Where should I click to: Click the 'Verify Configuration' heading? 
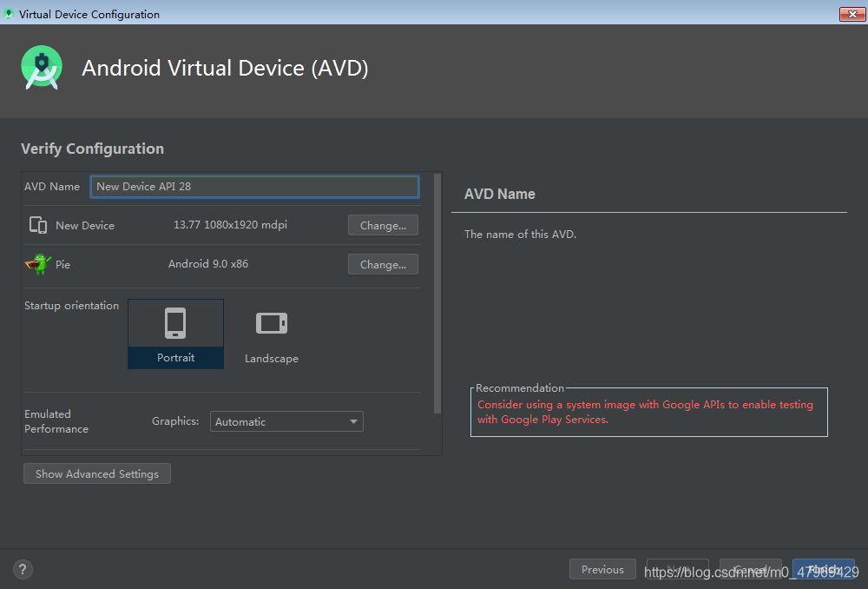coord(93,149)
